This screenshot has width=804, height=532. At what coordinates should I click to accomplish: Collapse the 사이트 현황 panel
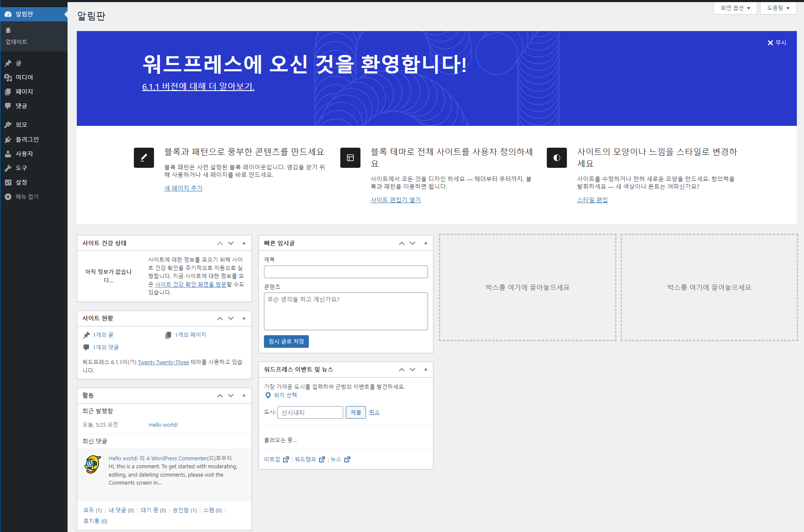point(244,318)
